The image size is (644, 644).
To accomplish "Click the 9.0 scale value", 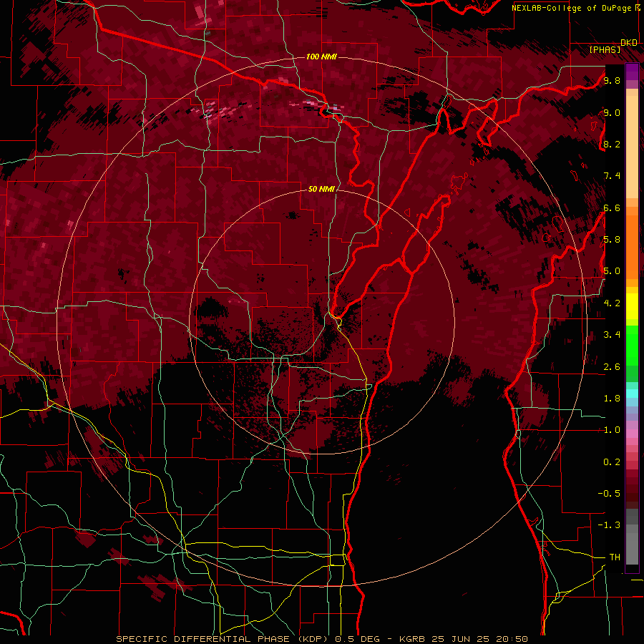I will pos(612,112).
